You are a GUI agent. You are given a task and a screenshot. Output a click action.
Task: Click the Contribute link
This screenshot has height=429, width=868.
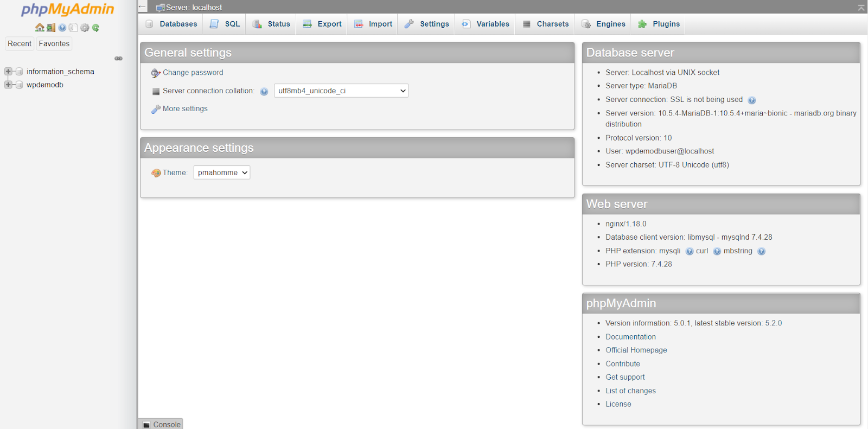pyautogui.click(x=623, y=364)
